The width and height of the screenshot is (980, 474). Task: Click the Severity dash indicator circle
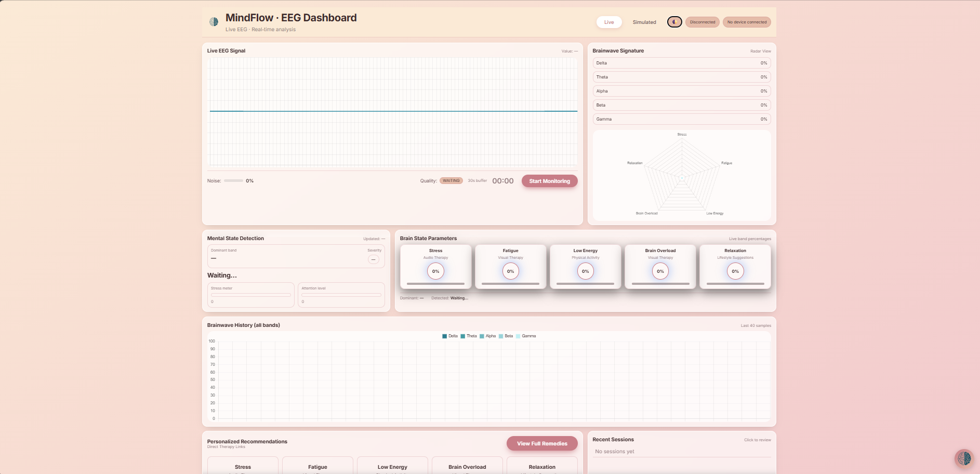tap(374, 259)
